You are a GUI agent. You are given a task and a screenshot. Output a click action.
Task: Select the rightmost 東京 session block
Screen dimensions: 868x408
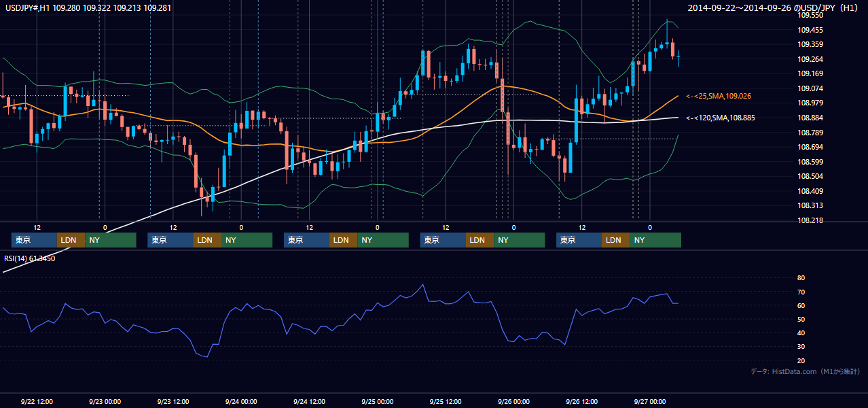[579, 240]
